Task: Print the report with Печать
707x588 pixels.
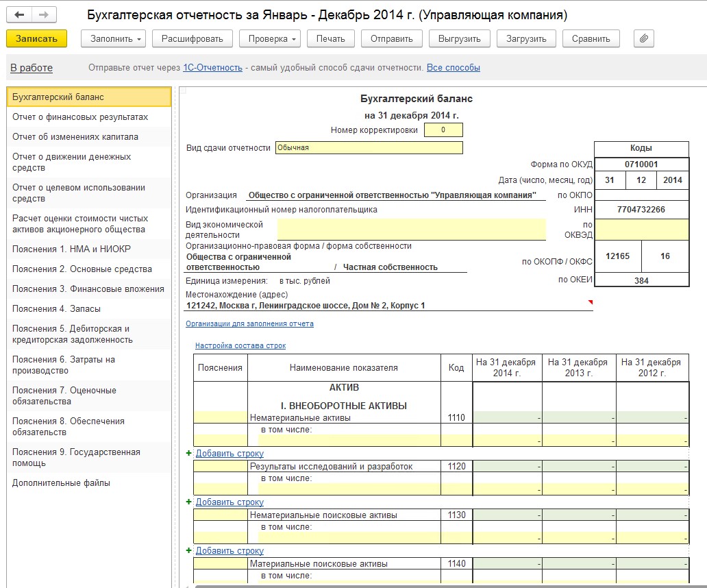Action: point(330,39)
